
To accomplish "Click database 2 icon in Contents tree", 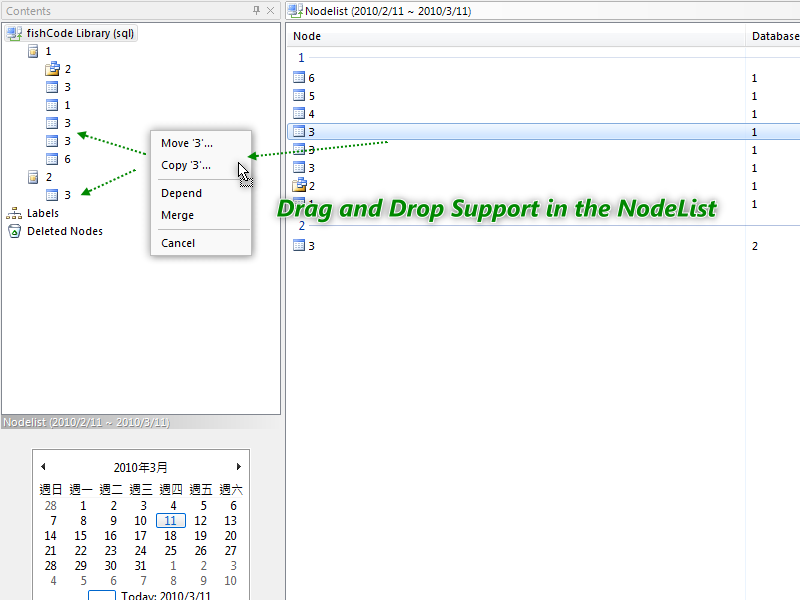I will pyautogui.click(x=33, y=177).
